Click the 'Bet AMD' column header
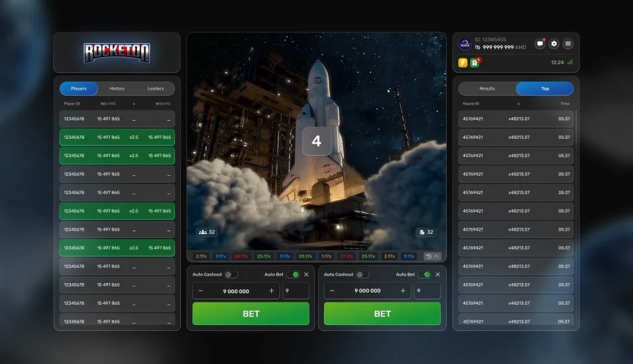 coord(108,104)
